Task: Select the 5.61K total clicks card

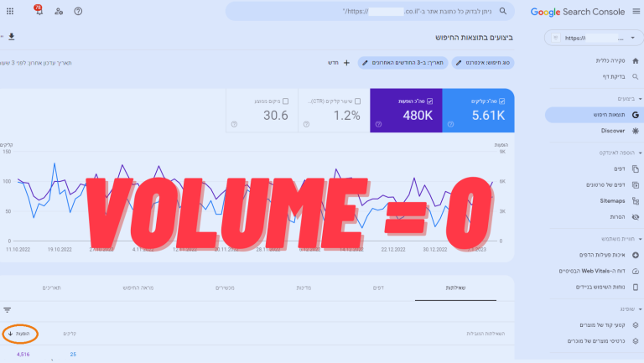Action: (x=478, y=111)
